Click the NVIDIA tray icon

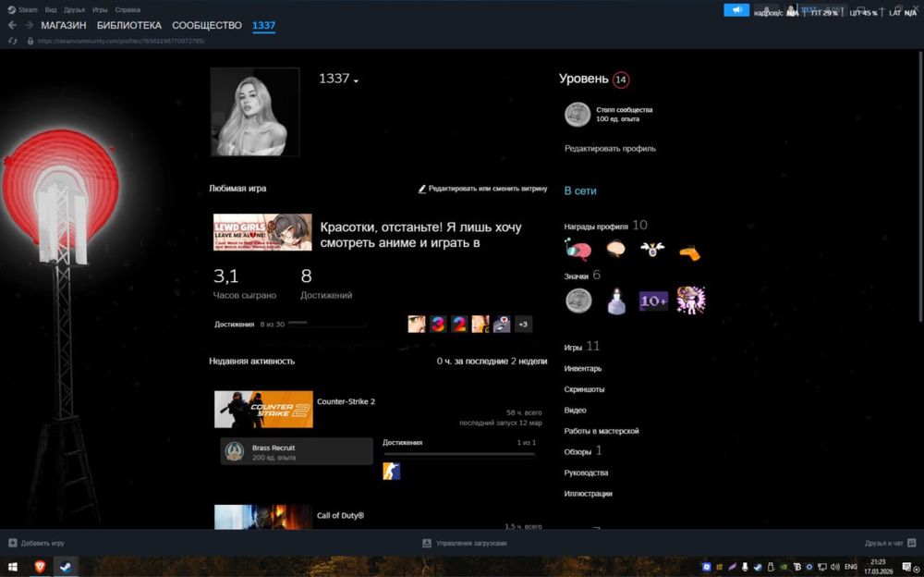[784, 567]
